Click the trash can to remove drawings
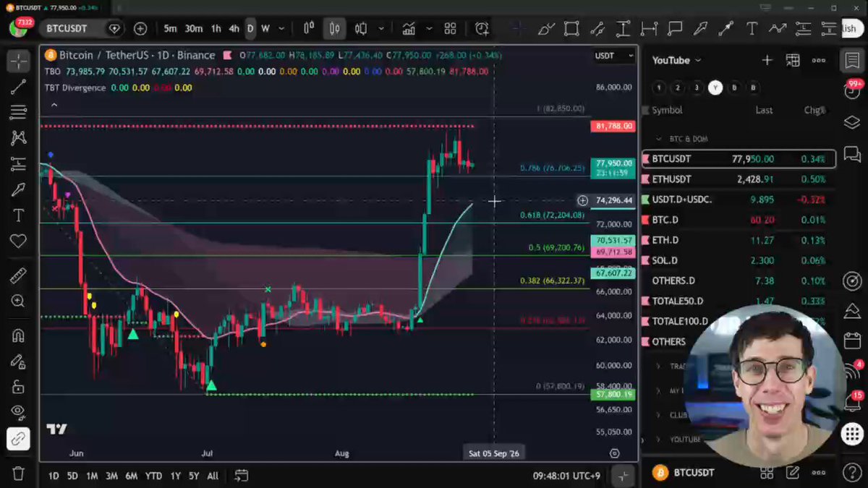 click(x=18, y=474)
